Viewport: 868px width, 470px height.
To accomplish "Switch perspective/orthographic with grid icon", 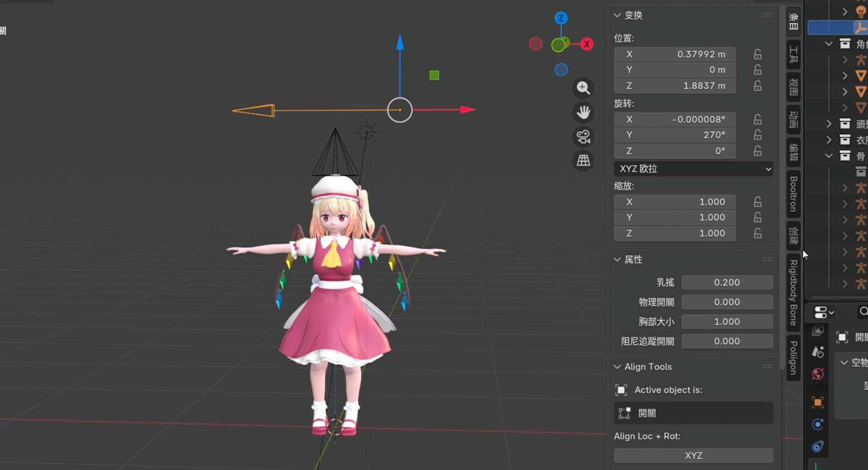I will point(583,161).
